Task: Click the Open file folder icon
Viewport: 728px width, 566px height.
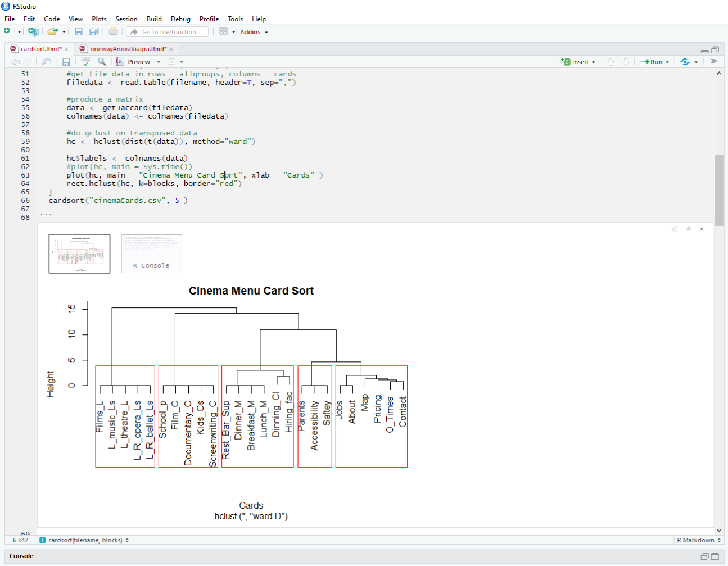Action: (52, 31)
